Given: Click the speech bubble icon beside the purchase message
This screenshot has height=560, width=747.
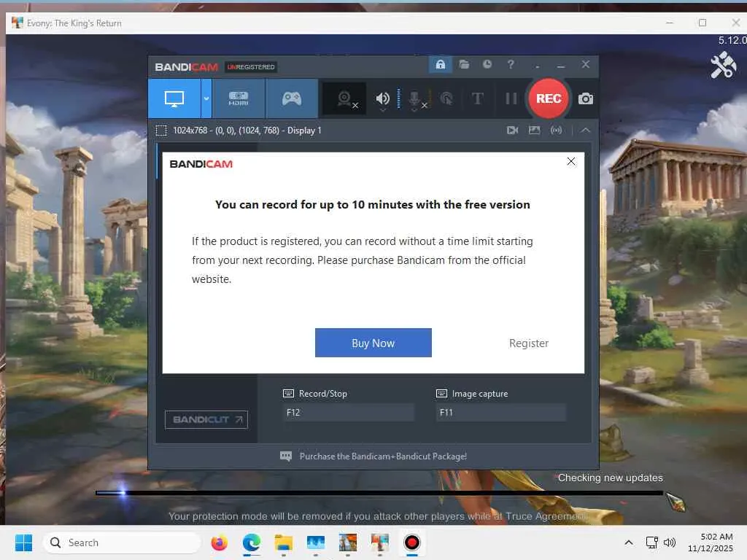Looking at the screenshot, I should (286, 456).
